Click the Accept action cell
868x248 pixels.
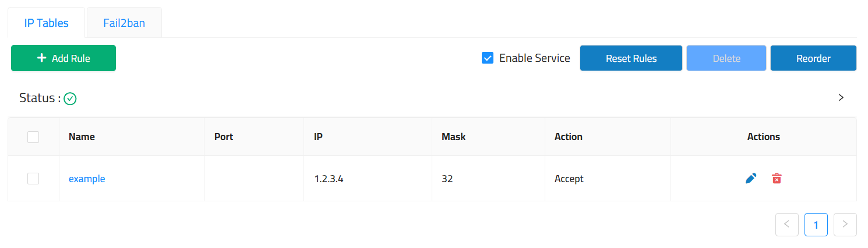[x=569, y=179]
